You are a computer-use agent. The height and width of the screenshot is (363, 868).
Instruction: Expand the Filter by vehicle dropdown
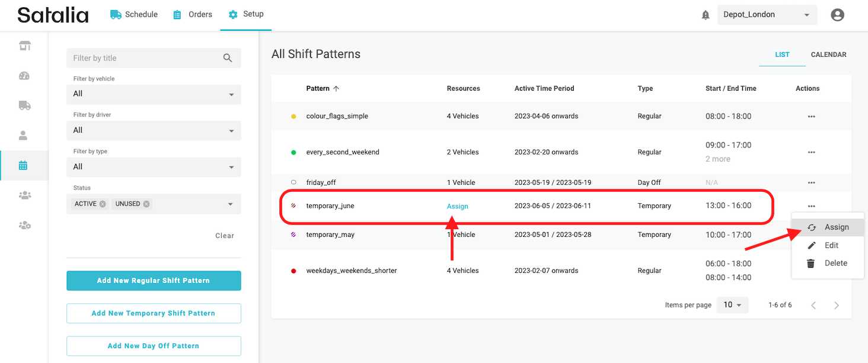pyautogui.click(x=154, y=94)
